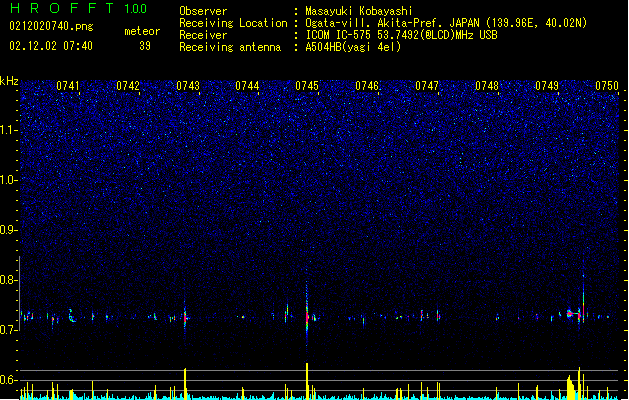The width and height of the screenshot is (629, 400).
Task: Click the HROFFT title text
Action: coord(62,8)
